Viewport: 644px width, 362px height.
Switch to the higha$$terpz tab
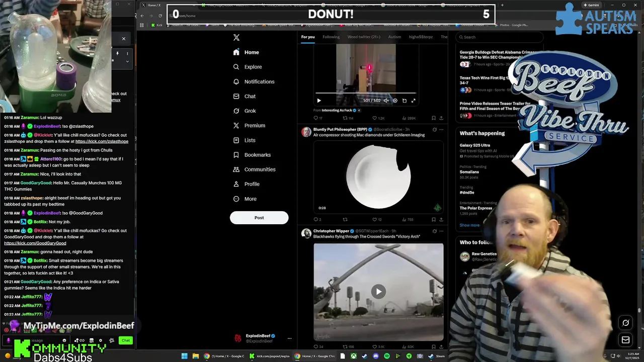pos(421,37)
